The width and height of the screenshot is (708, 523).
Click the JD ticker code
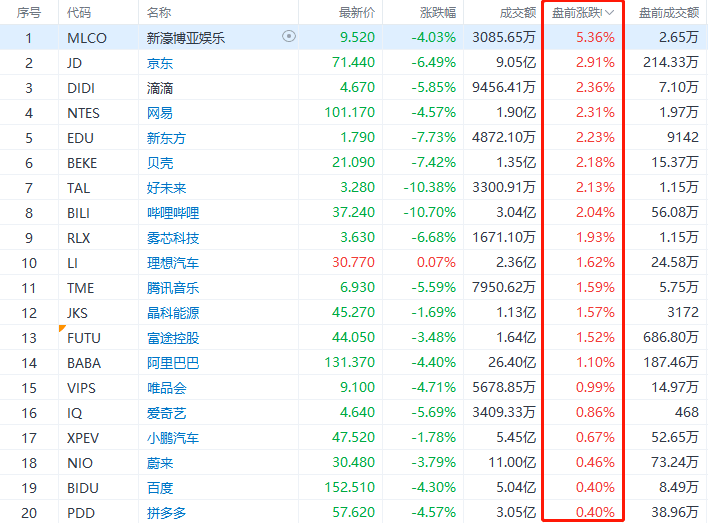click(75, 63)
